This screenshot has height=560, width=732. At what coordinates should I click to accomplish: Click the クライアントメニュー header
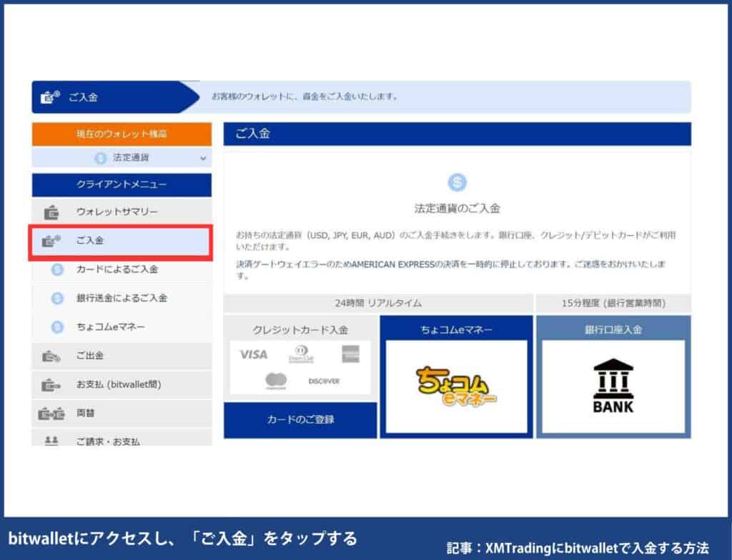click(x=122, y=185)
